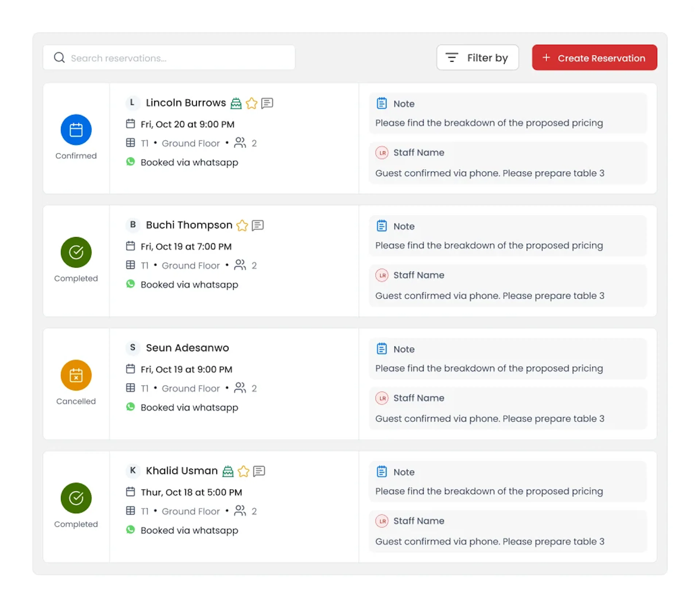Image resolution: width=700 pixels, height=608 pixels.
Task: Select the Lincoln Burrows guest name
Action: click(186, 103)
